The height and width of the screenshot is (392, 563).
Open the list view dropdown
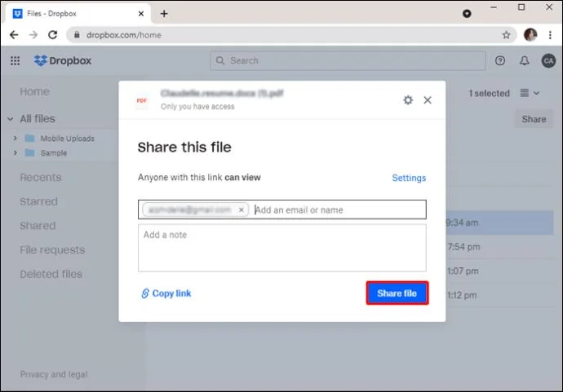(x=530, y=93)
